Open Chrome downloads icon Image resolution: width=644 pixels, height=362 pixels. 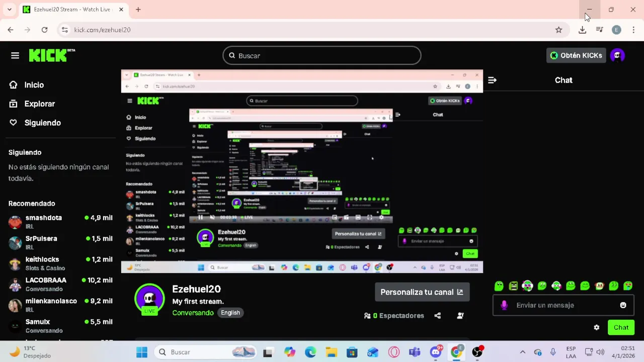(582, 30)
